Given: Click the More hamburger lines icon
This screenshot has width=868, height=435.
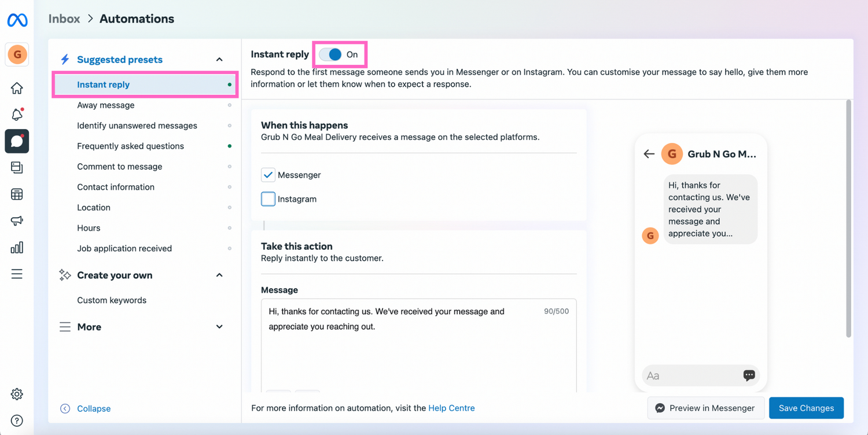Looking at the screenshot, I should pos(65,327).
